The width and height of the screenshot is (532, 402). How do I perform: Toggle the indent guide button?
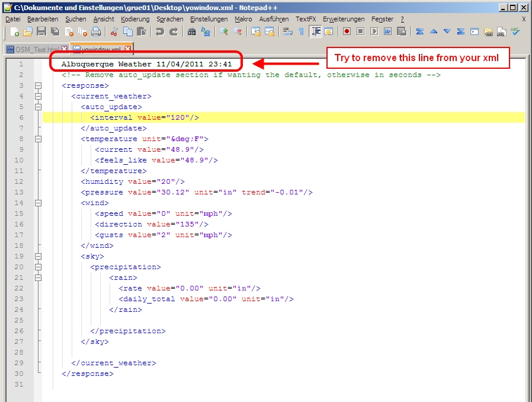[315, 31]
